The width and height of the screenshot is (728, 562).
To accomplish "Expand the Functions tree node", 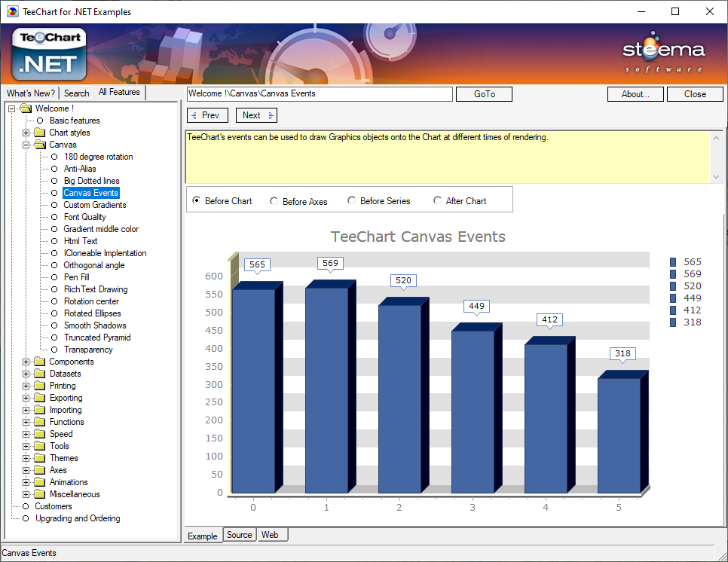I will 26,423.
